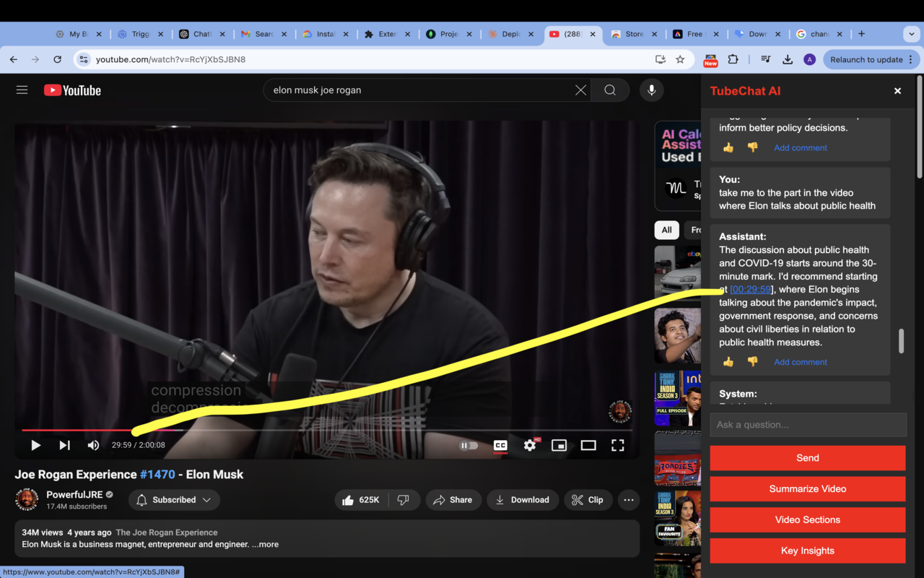Open more actions three-dot menu below the video
This screenshot has width=924, height=578.
point(629,500)
